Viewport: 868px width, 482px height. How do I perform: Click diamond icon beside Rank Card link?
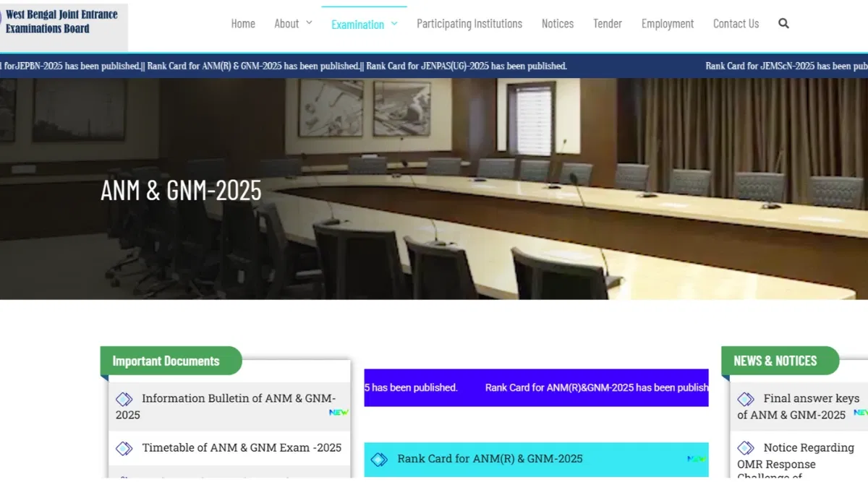(x=379, y=460)
